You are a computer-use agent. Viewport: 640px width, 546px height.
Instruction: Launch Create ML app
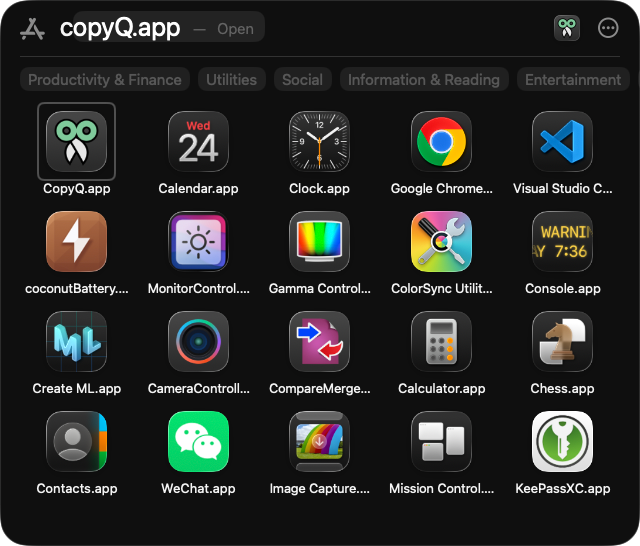point(76,342)
